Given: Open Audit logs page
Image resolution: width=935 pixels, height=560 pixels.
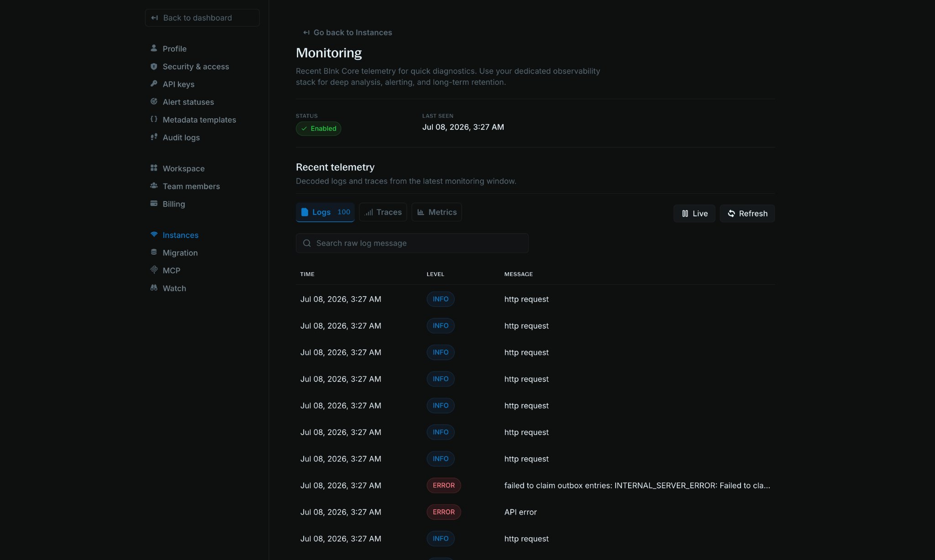Looking at the screenshot, I should click(181, 137).
